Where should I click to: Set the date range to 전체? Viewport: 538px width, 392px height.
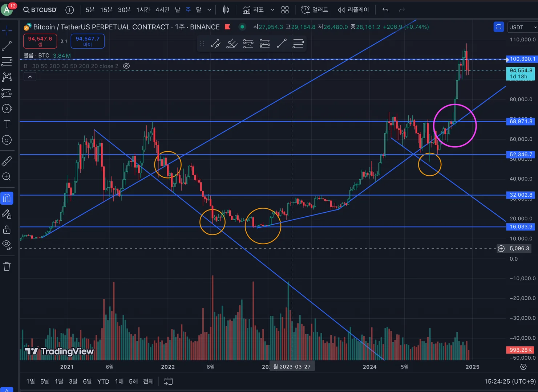coord(148,381)
